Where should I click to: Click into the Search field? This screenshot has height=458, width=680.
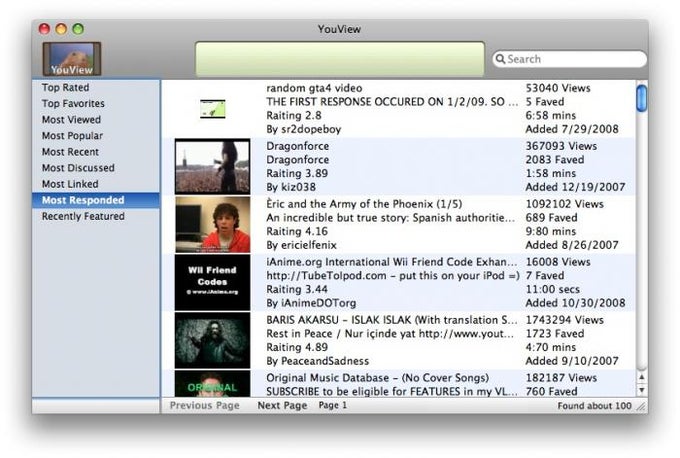tap(569, 59)
